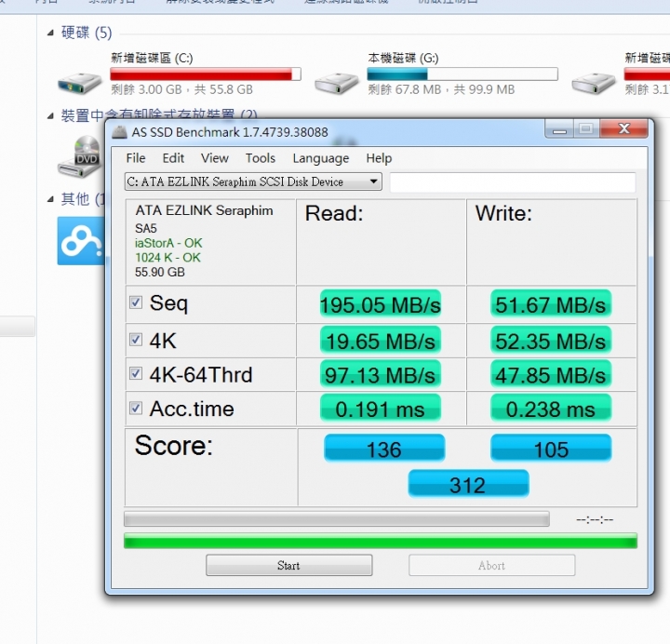The width and height of the screenshot is (670, 644).
Task: Click the third drive icon at right edge
Action: [x=594, y=83]
